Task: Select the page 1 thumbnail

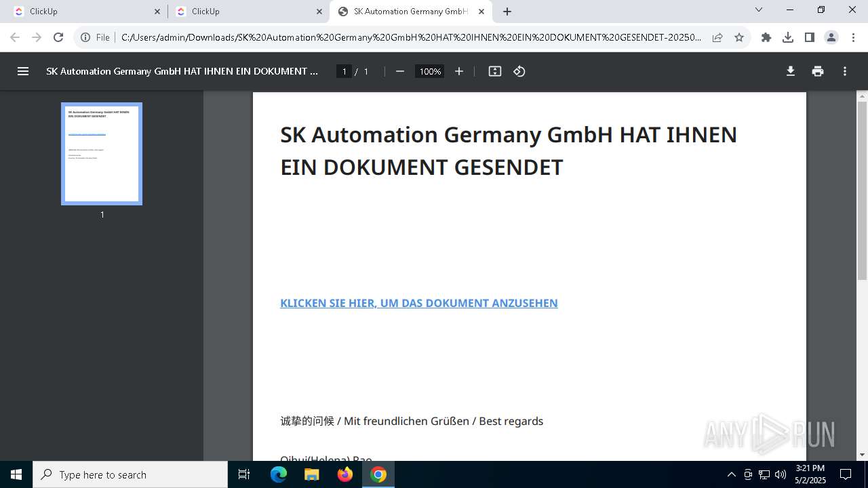Action: point(102,154)
